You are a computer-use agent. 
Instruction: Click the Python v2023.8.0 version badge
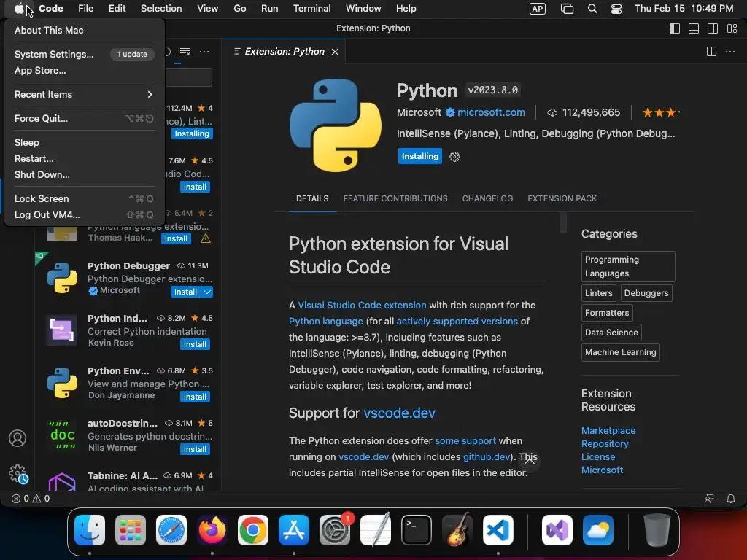click(492, 90)
